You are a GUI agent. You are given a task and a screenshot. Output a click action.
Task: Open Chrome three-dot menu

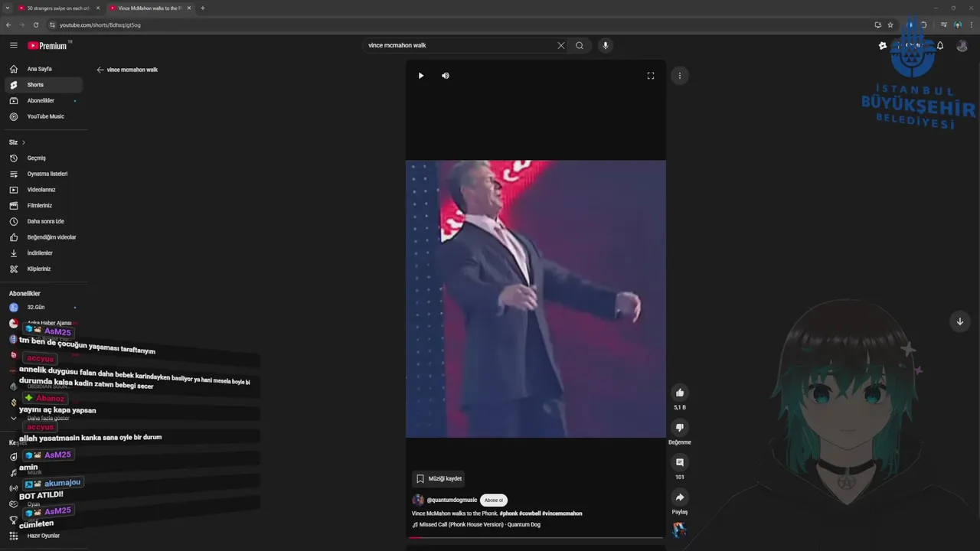click(x=972, y=24)
